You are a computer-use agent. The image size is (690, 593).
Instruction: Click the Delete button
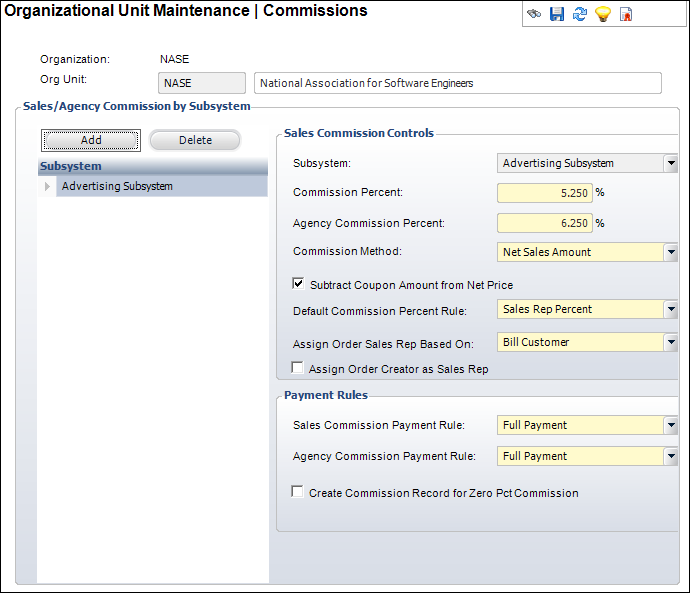(x=195, y=140)
